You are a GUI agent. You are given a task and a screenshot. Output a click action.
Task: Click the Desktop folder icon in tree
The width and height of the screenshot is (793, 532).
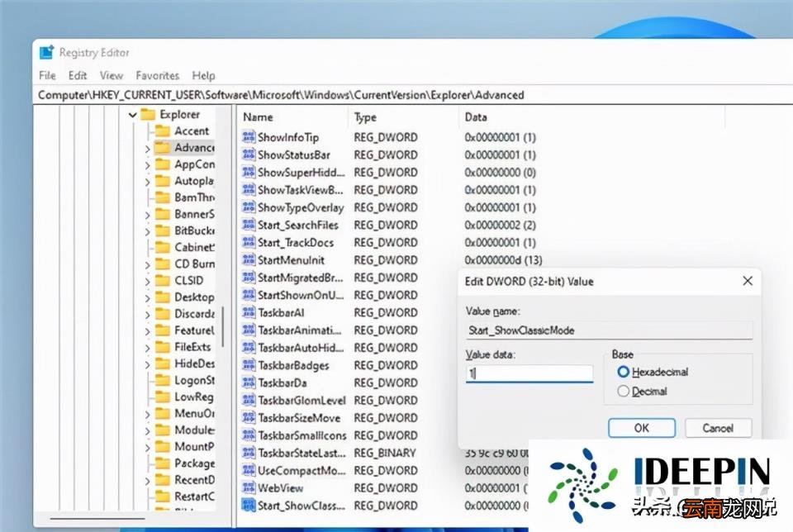pyautogui.click(x=163, y=297)
